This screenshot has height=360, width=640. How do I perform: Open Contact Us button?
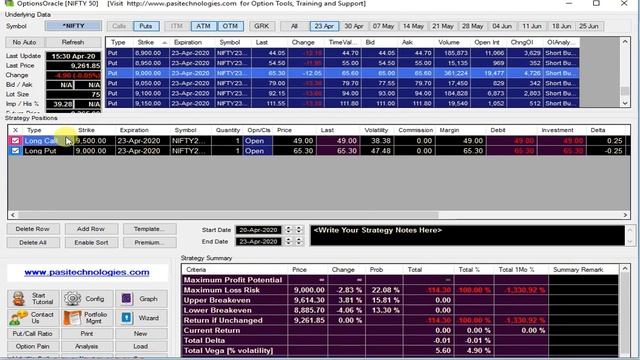point(33,318)
